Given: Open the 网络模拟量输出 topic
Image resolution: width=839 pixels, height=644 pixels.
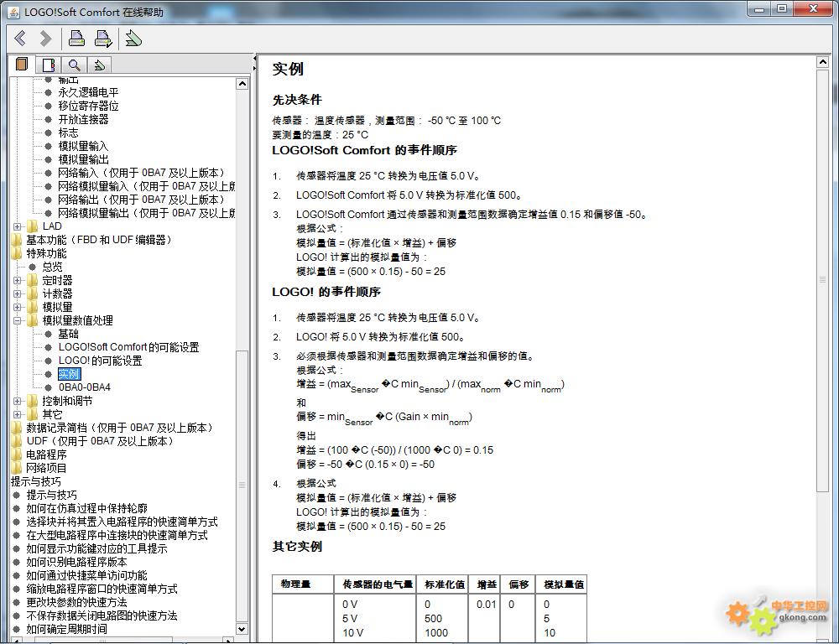Looking at the screenshot, I should [147, 213].
